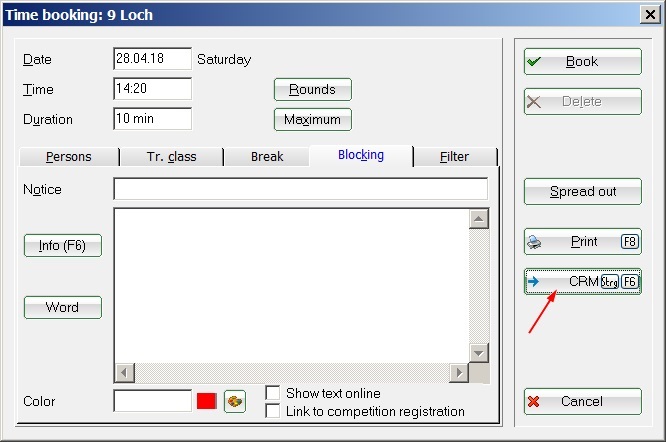The height and width of the screenshot is (442, 666).
Task: Click inside the large blocking text area
Action: coord(291,285)
